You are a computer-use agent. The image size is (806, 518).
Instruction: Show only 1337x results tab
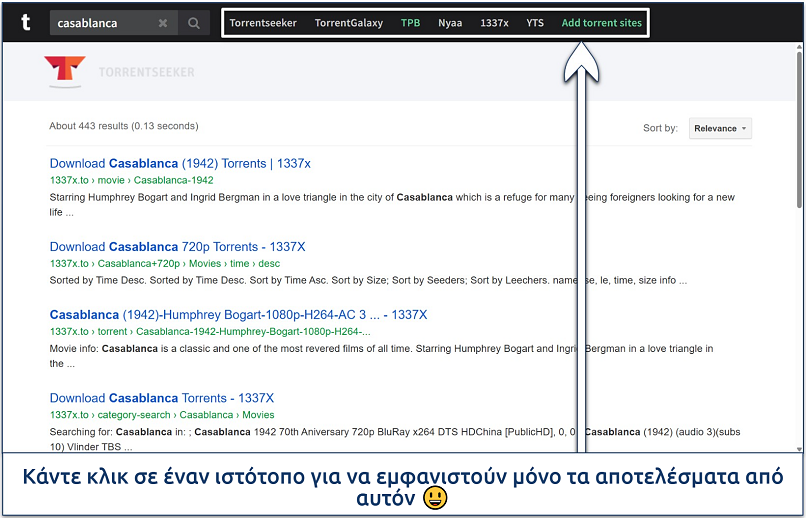click(x=494, y=23)
